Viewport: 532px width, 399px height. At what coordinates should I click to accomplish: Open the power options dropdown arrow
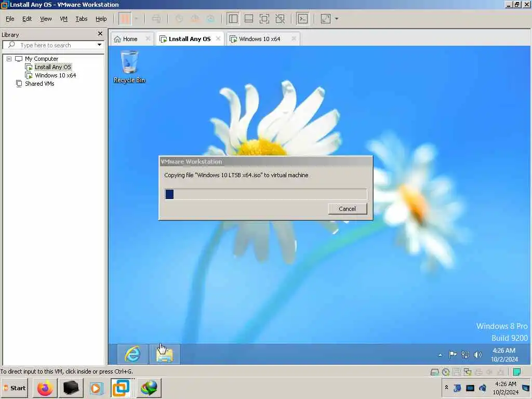[137, 19]
